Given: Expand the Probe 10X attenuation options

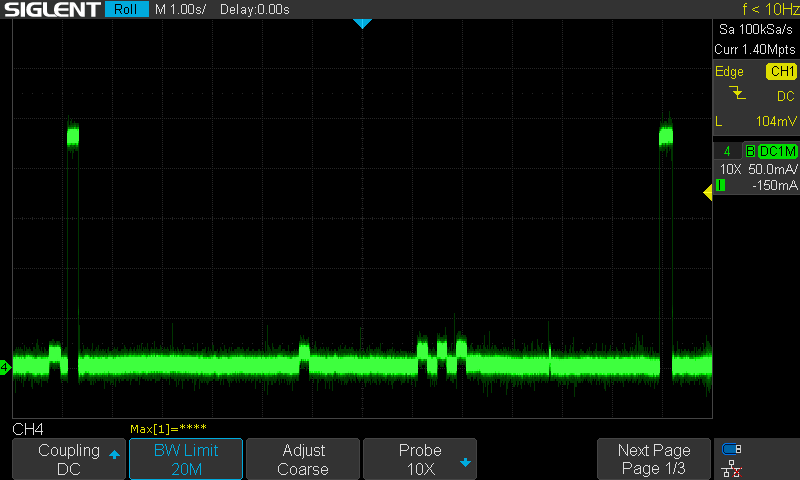Looking at the screenshot, I should tap(420, 459).
